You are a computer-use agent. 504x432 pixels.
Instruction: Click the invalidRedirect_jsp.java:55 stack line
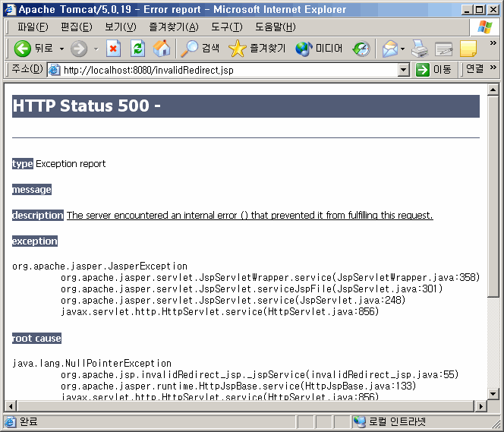click(260, 375)
